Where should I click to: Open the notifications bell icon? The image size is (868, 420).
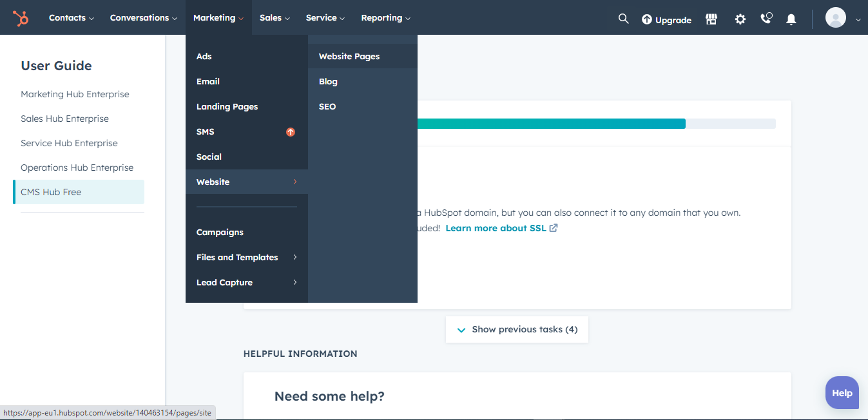click(x=791, y=19)
